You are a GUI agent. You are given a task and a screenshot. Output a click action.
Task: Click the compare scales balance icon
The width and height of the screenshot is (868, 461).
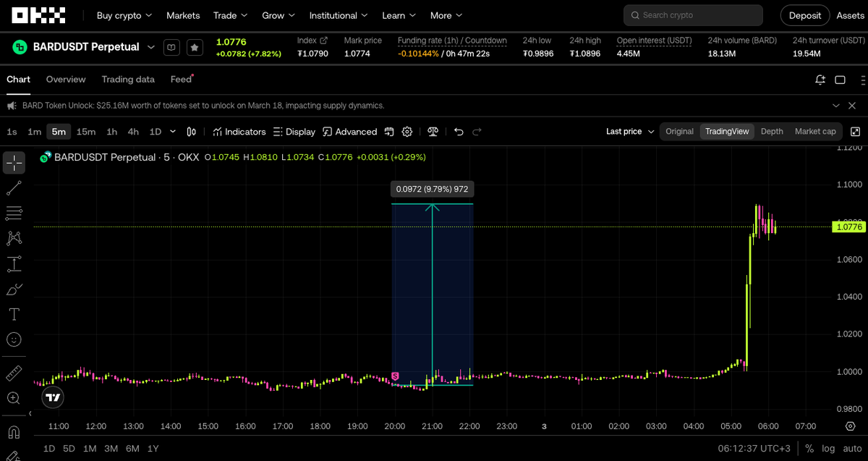point(433,132)
